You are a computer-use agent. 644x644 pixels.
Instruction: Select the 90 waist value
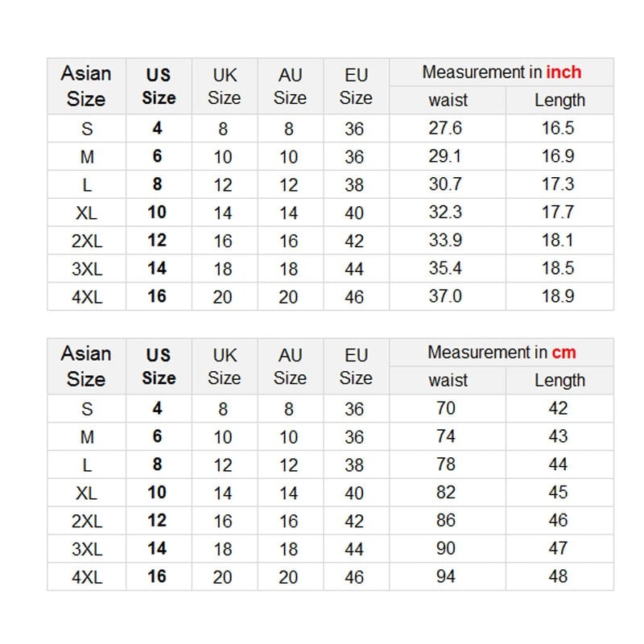click(446, 548)
